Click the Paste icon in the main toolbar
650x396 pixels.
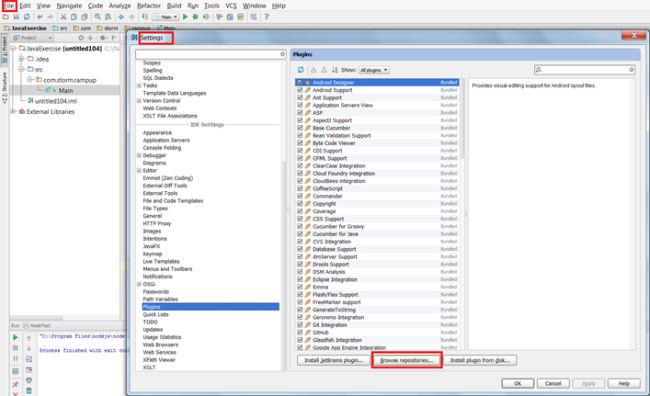pos(84,17)
